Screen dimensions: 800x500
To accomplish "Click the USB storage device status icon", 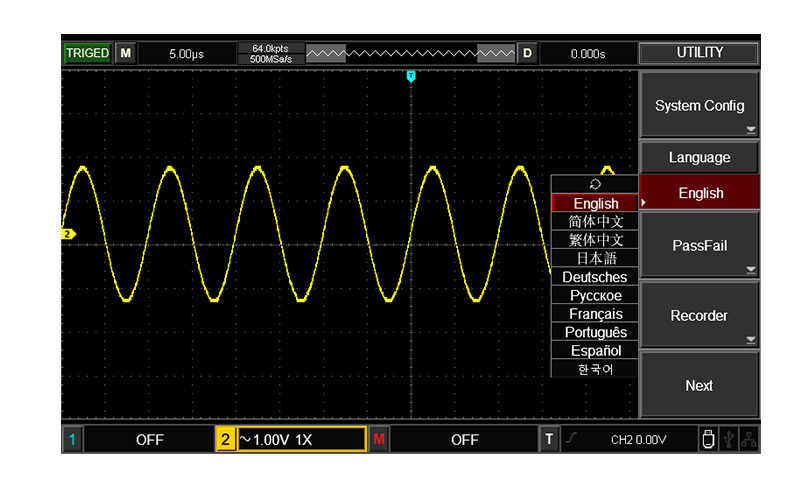I will tap(708, 439).
